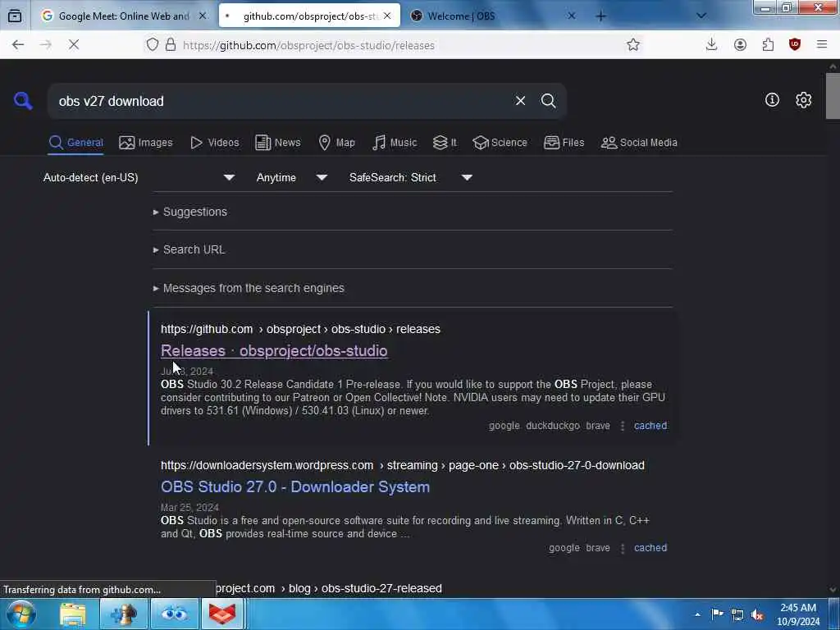Close the Google Meet tab
The image size is (840, 630).
(x=203, y=16)
